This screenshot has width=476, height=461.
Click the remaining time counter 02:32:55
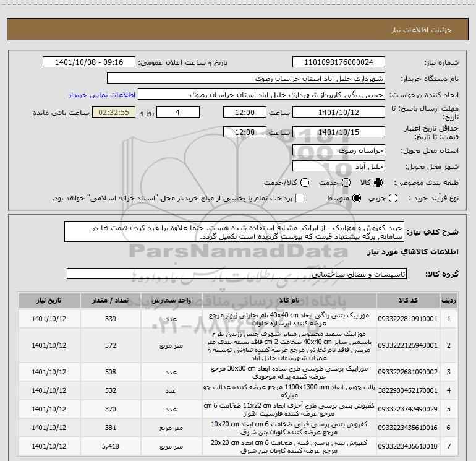click(x=114, y=113)
